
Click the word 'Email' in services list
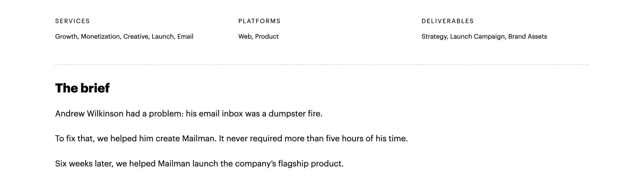pyautogui.click(x=185, y=37)
